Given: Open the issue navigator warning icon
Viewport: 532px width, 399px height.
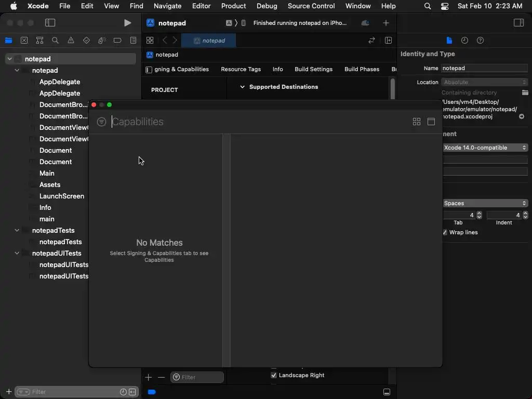Looking at the screenshot, I should coord(71,41).
